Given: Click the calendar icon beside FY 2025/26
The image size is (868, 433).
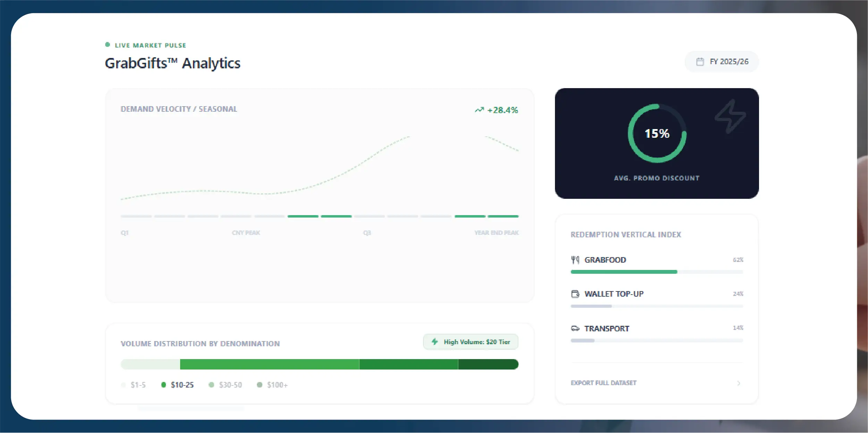Looking at the screenshot, I should tap(700, 62).
